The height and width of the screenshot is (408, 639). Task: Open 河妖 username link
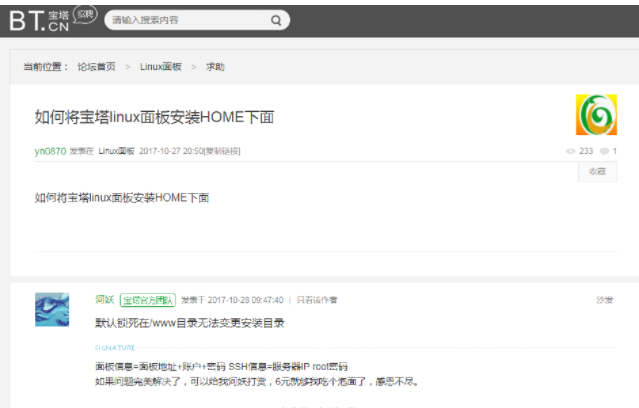(x=104, y=299)
